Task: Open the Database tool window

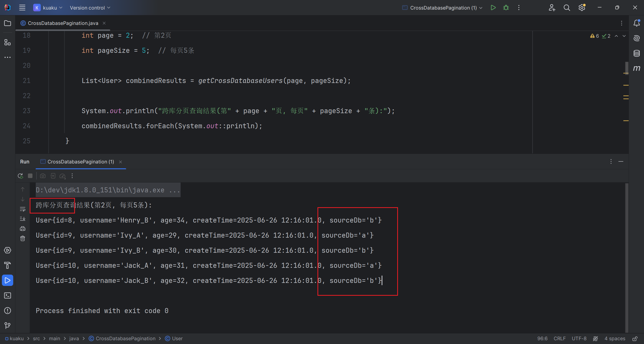Action: 636,53
